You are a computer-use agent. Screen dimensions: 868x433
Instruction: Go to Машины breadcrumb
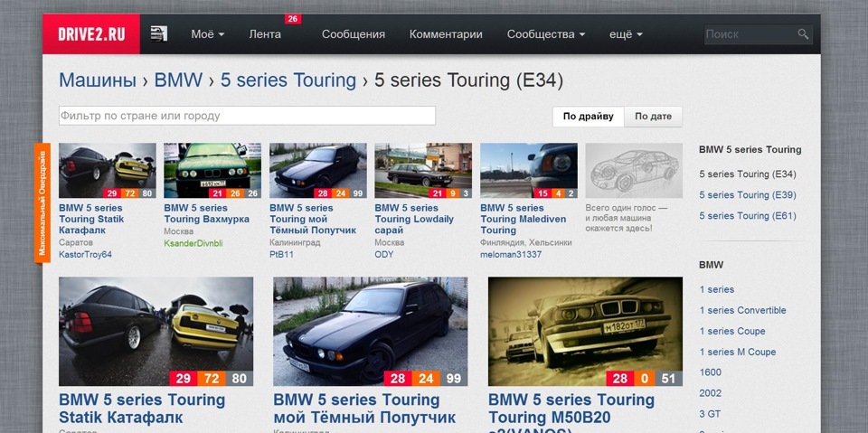[x=98, y=80]
